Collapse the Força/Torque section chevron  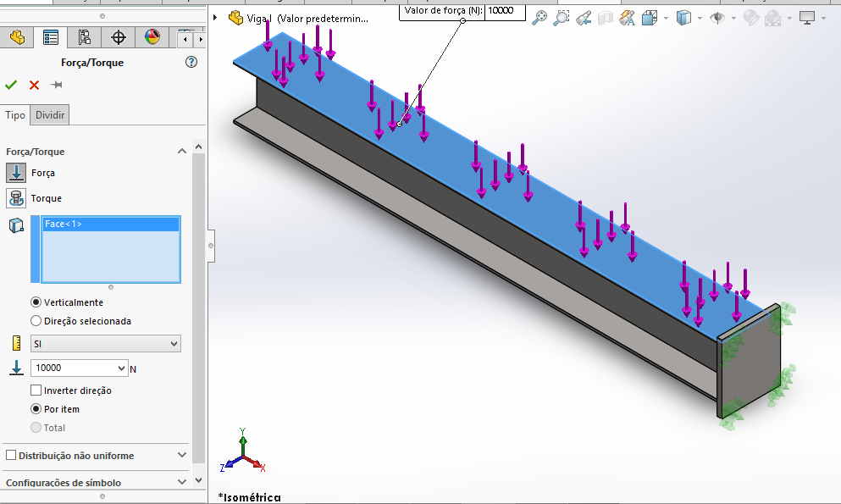pos(181,151)
